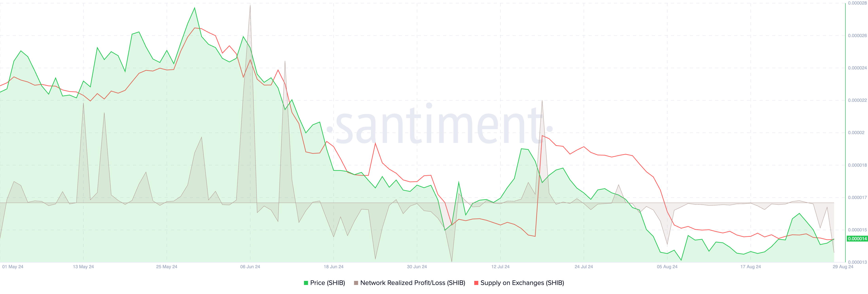Click the 0.00002 price axis label

click(856, 133)
